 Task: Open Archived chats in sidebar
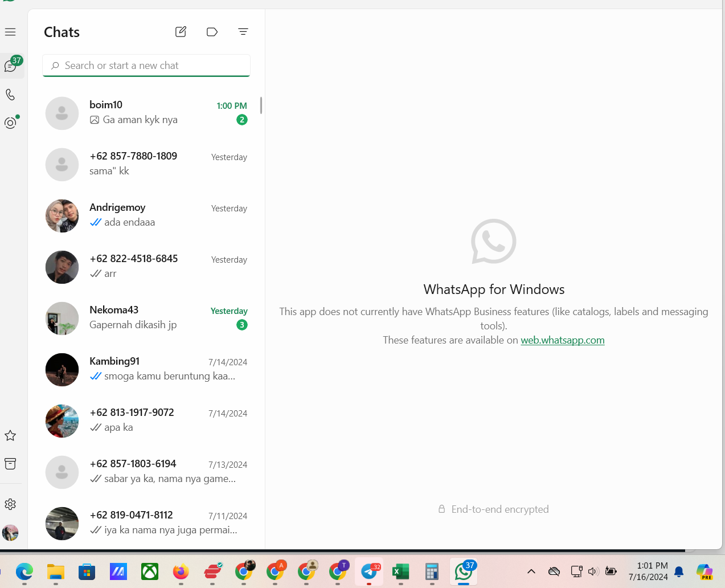pos(10,464)
